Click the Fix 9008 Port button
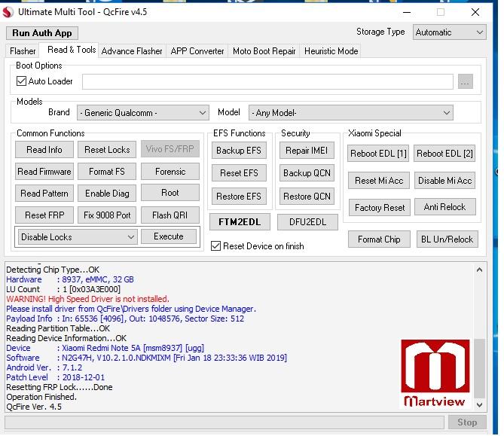The height and width of the screenshot is (436, 504). (107, 215)
